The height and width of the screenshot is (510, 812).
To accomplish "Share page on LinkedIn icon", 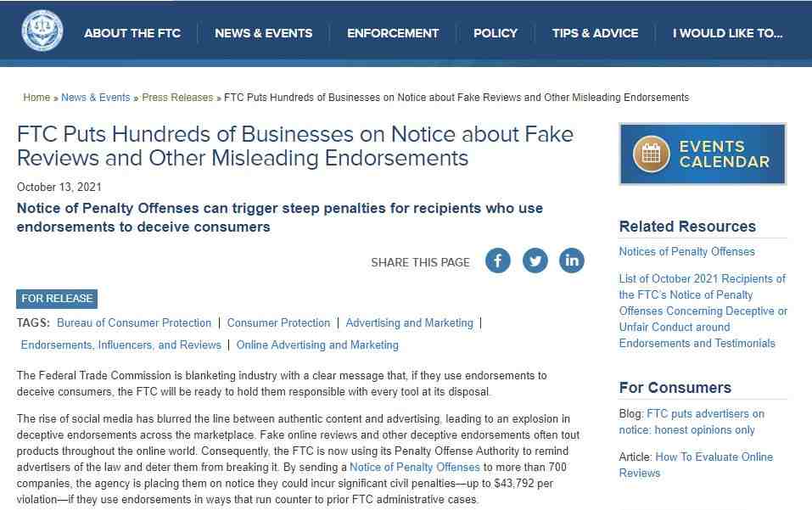I will pyautogui.click(x=572, y=261).
